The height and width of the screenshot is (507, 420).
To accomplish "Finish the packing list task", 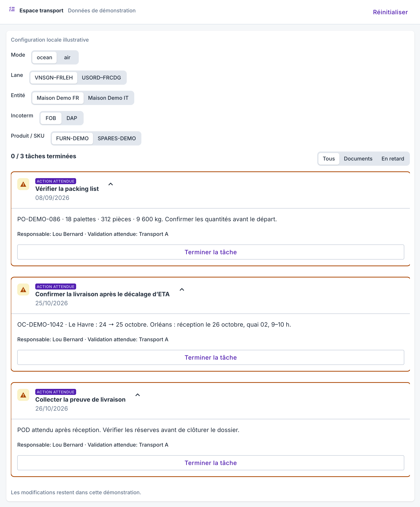I will [x=211, y=252].
